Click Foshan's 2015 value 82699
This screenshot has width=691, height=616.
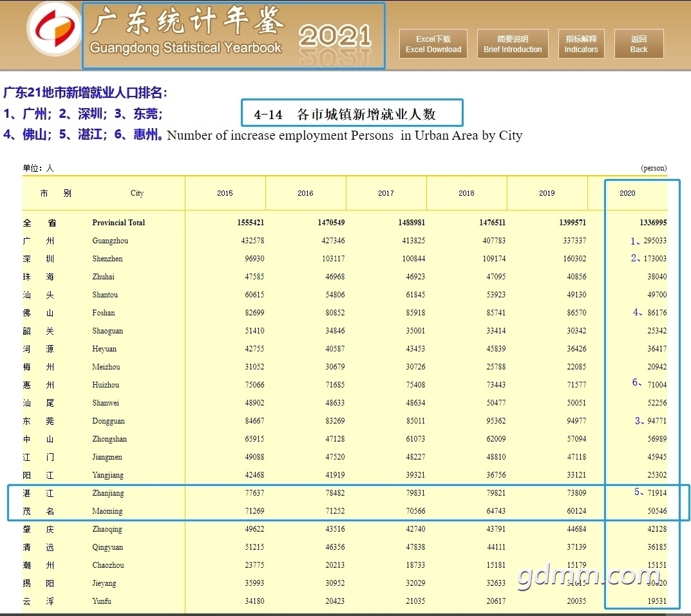click(251, 313)
